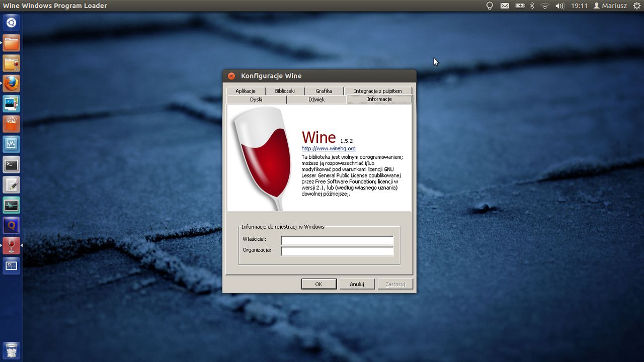Open the Ubuntu Dash home launcher
Screen dimensions: 644x362
[x=12, y=23]
